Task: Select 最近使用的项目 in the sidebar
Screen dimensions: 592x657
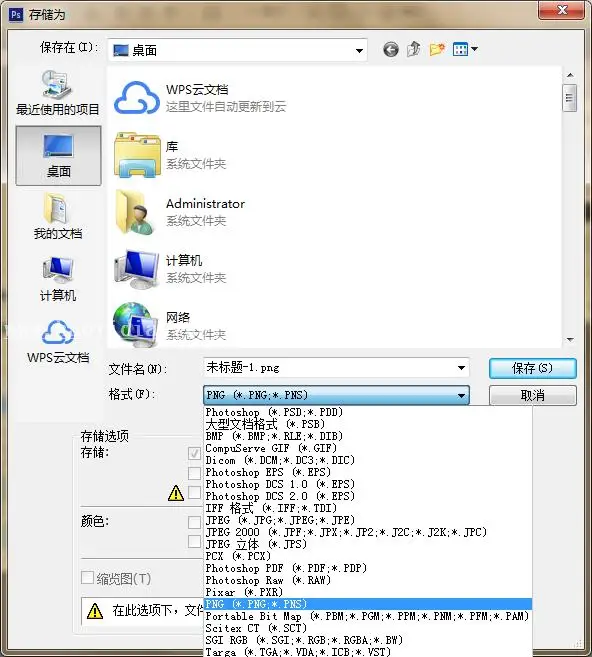Action: click(x=58, y=93)
